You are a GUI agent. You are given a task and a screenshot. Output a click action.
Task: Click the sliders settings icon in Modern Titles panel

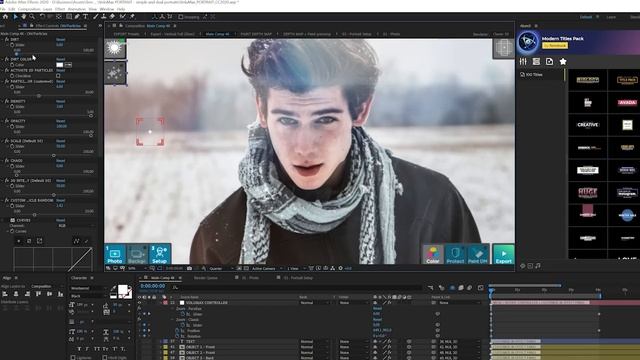tap(523, 61)
